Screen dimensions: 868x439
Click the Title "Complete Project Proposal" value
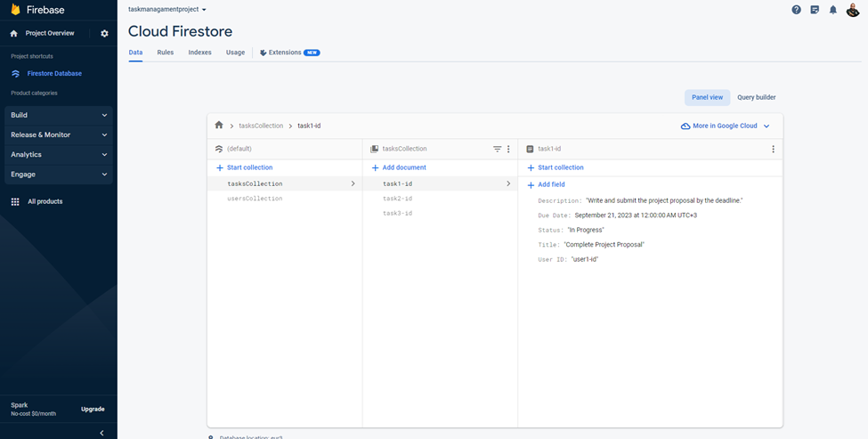pos(604,245)
